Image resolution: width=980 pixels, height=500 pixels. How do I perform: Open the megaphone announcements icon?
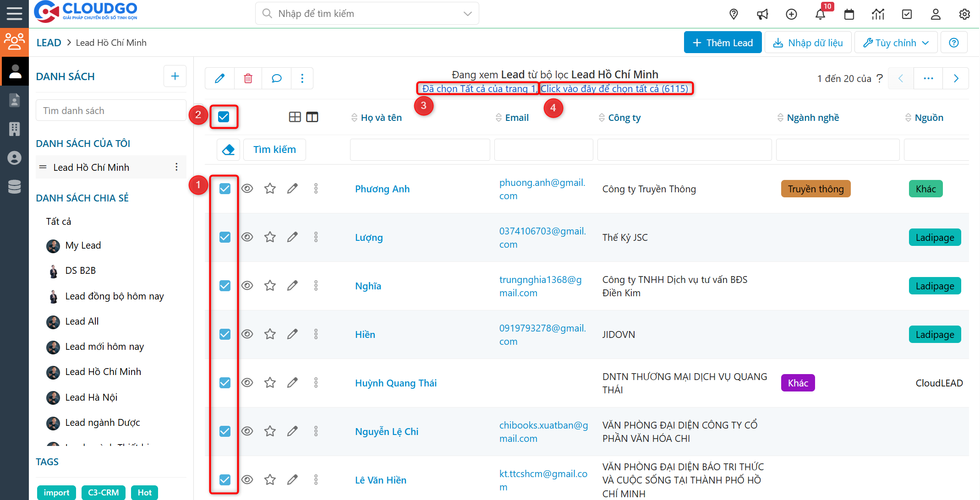(x=762, y=14)
